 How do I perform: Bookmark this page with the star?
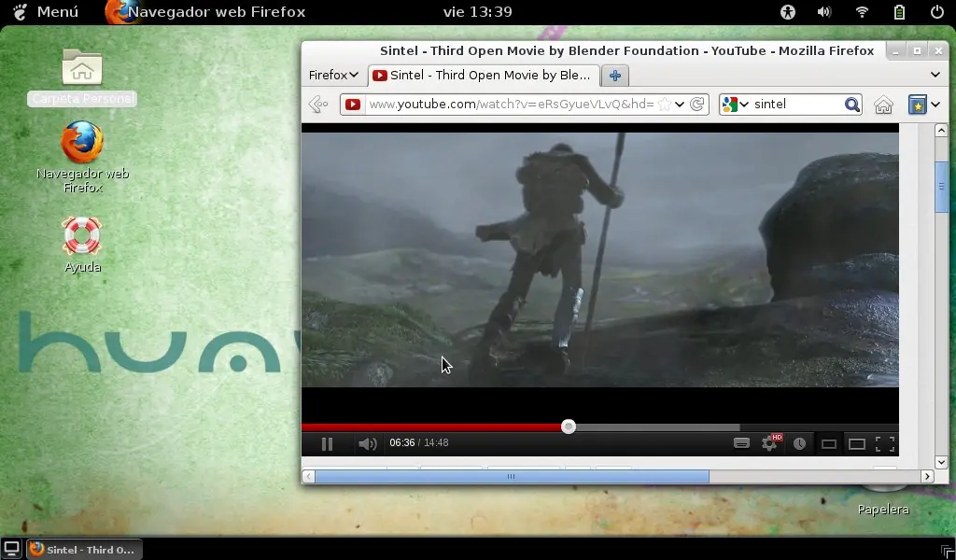[x=665, y=105]
